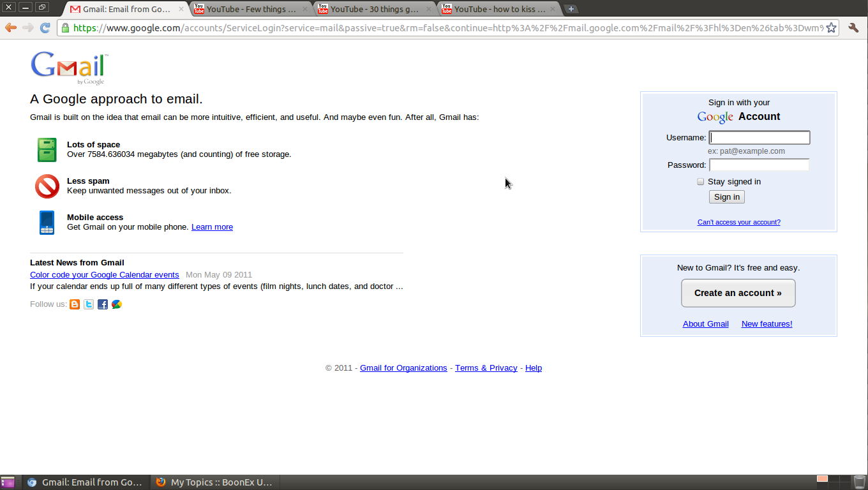This screenshot has height=490, width=868.
Task: Close the 'YouTube - how to kiss' tab
Action: click(x=553, y=10)
